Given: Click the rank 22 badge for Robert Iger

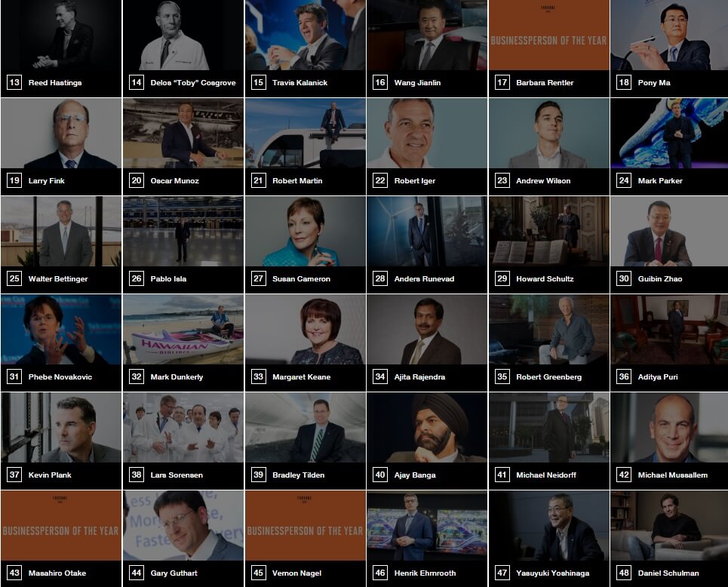Looking at the screenshot, I should coord(379,180).
